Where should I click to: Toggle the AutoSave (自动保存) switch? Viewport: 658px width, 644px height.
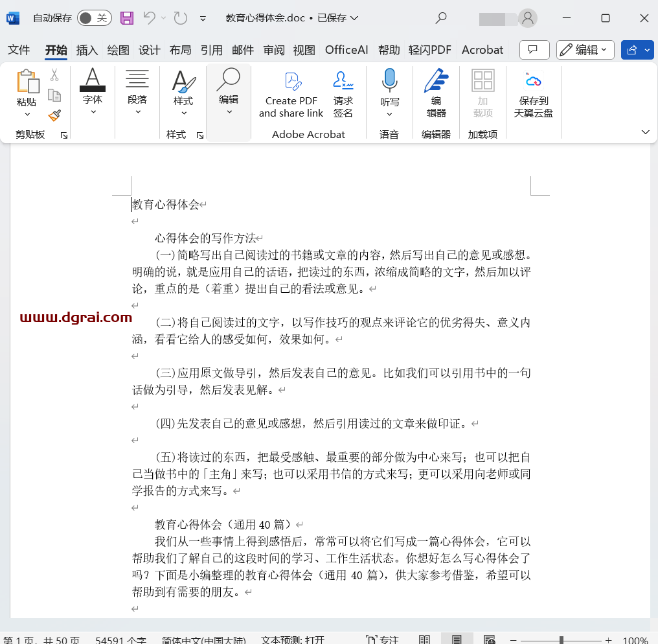click(94, 18)
